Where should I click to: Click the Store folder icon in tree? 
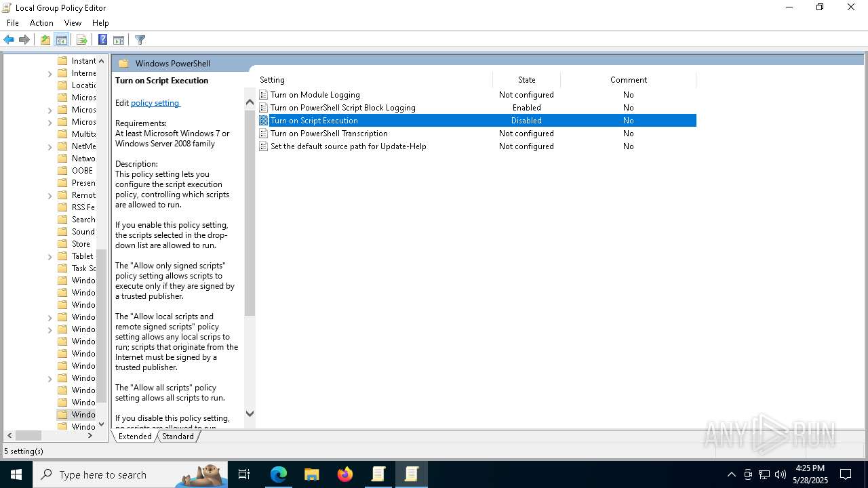62,244
